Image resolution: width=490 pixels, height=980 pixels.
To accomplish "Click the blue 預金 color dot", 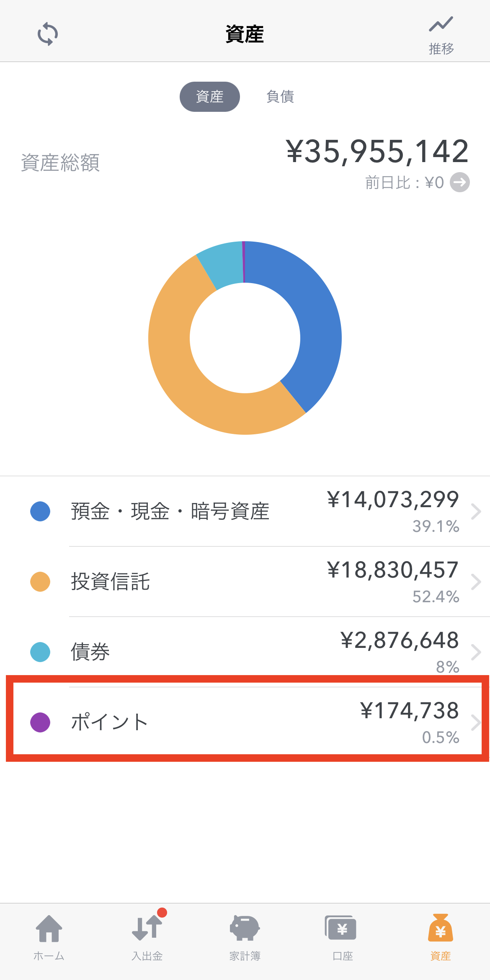I will coord(40,511).
